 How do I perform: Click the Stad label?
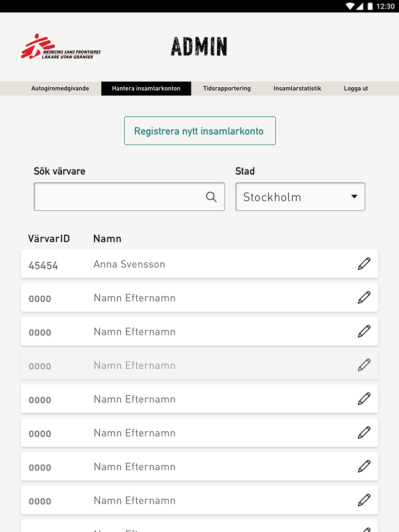245,171
